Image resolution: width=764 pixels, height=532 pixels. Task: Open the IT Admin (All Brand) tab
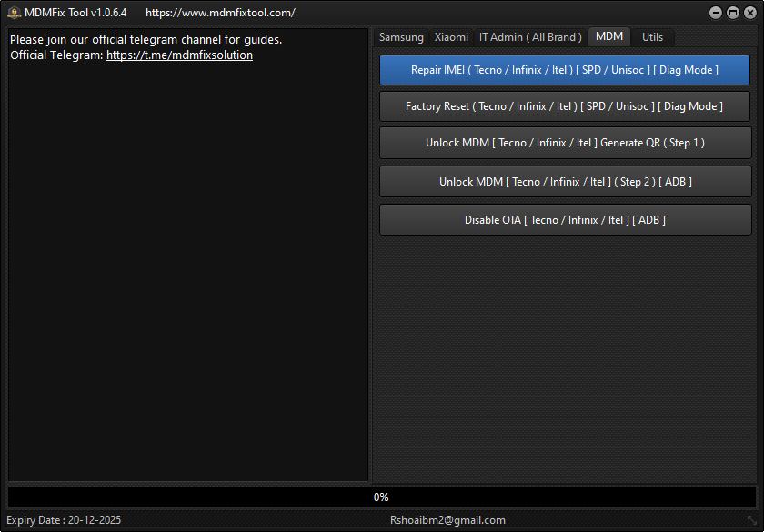pyautogui.click(x=530, y=37)
